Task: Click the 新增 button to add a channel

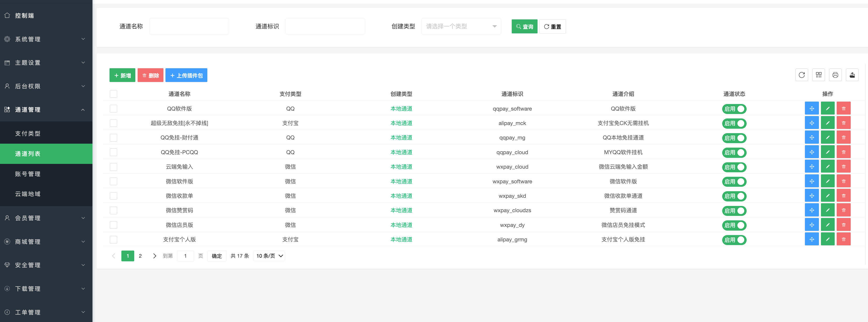Action: pos(122,75)
